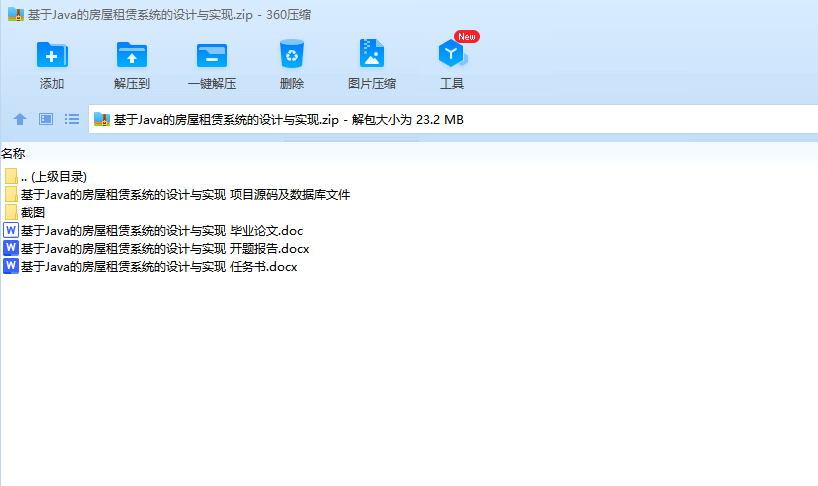The width and height of the screenshot is (818, 486).
Task: Click the path field showing 解包大小为 23.2 MB
Action: click(x=453, y=119)
